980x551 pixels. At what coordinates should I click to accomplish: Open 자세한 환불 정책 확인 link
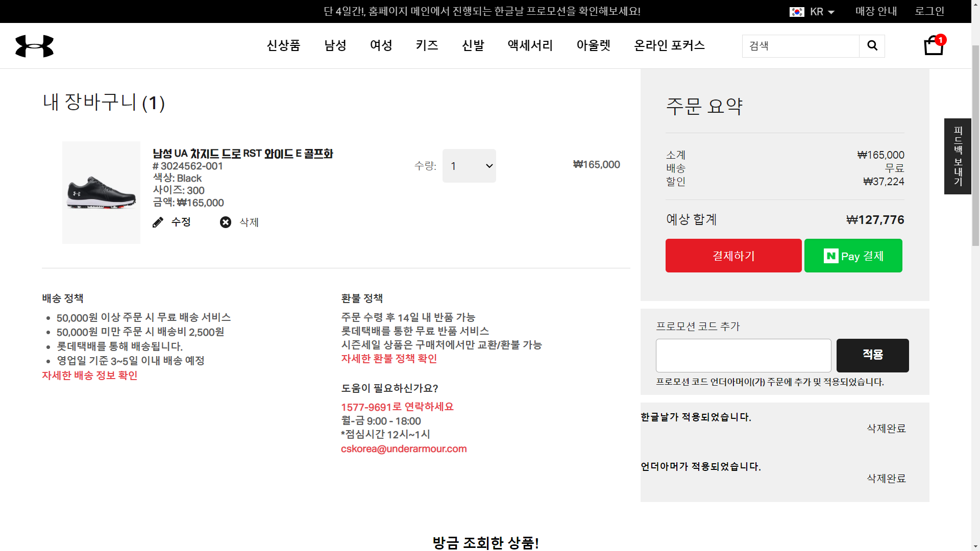click(389, 359)
